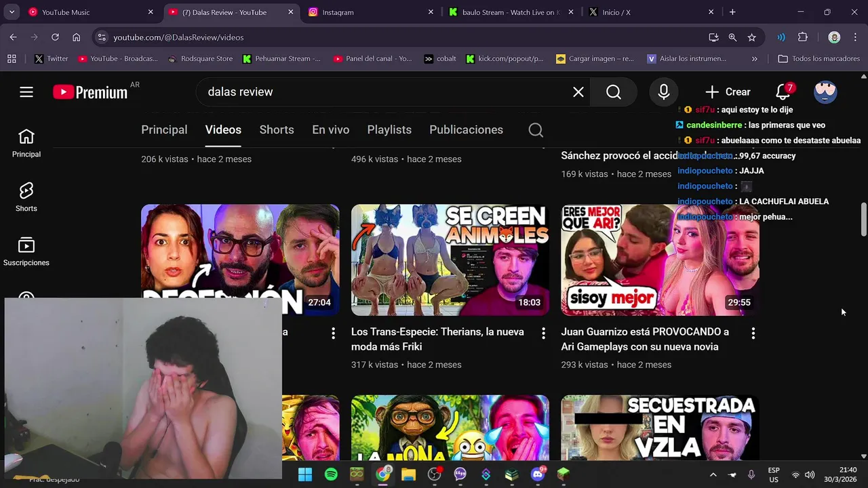868x488 pixels.
Task: Open Juan Guarnizo está PROVOCANDO video title
Action: (x=645, y=339)
